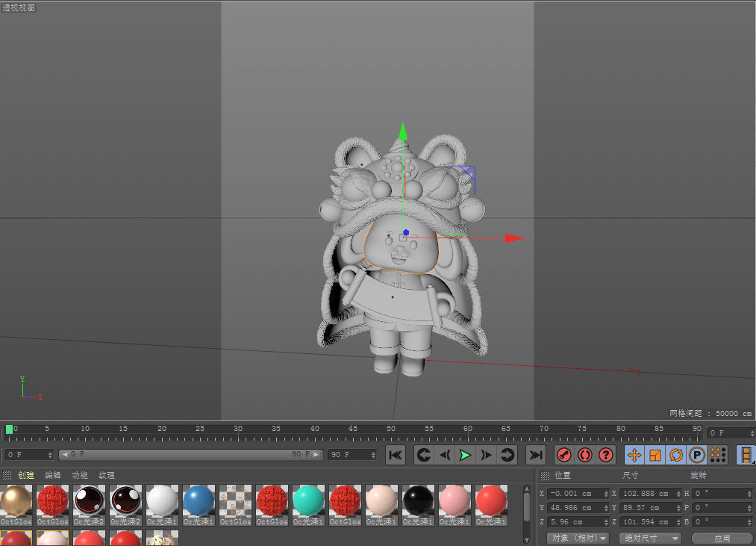
Task: Open the film strip timeline icon
Action: pos(746,455)
